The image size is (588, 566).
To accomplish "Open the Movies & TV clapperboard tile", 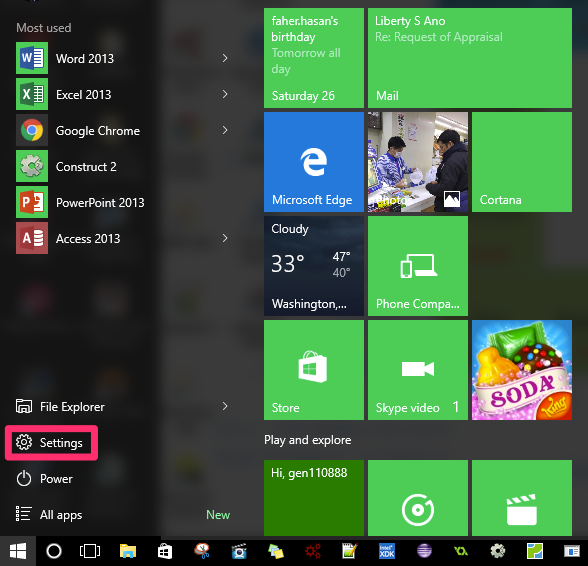I will coord(522,498).
